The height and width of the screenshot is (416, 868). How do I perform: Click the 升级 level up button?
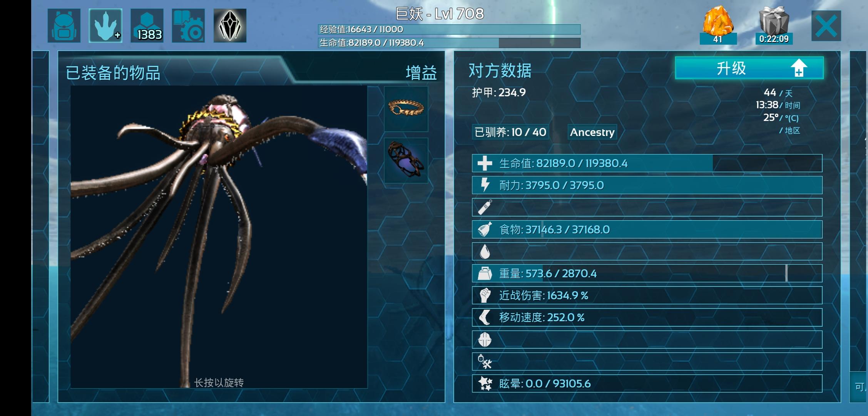(x=749, y=68)
